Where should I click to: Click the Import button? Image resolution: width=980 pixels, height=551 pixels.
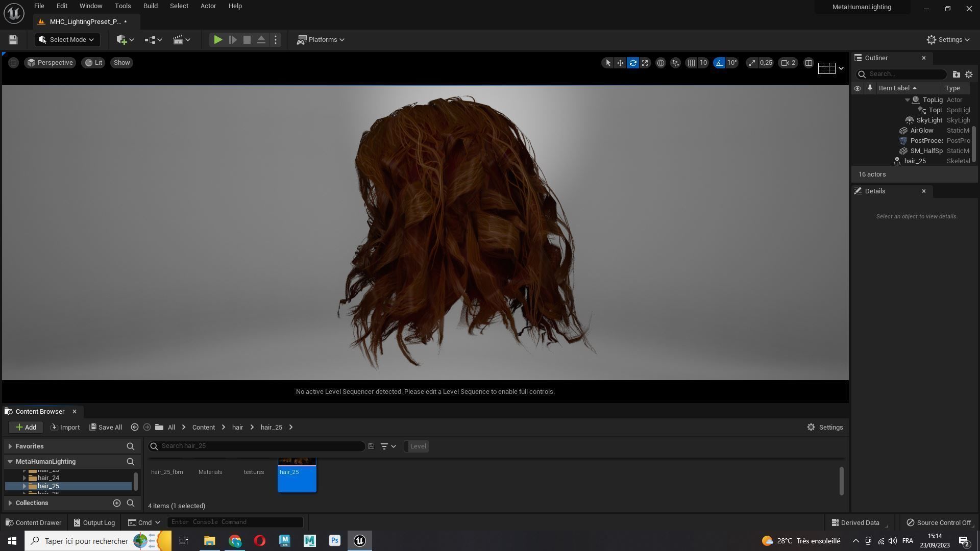[65, 428]
